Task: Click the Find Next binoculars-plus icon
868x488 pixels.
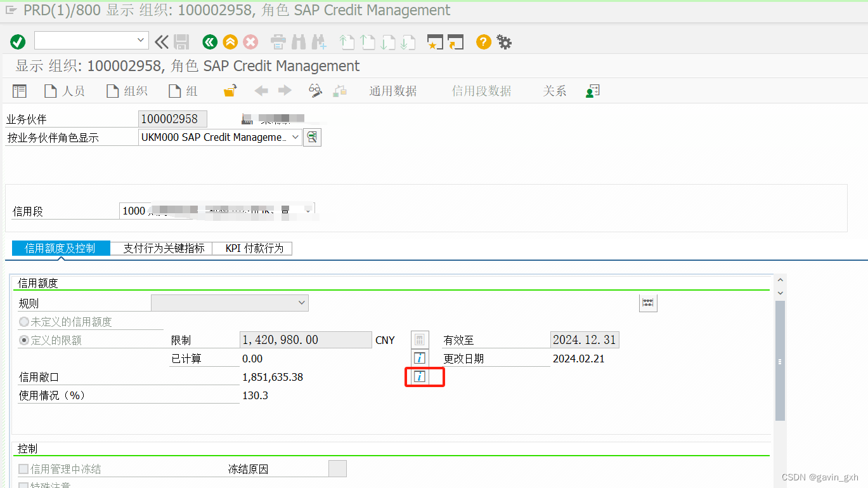Action: click(x=319, y=43)
